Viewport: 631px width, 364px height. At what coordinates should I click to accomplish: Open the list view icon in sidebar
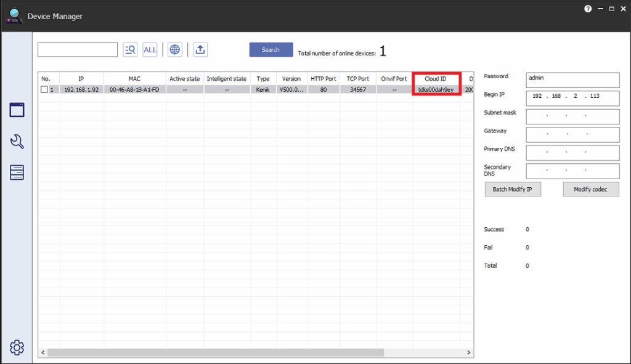(x=17, y=172)
